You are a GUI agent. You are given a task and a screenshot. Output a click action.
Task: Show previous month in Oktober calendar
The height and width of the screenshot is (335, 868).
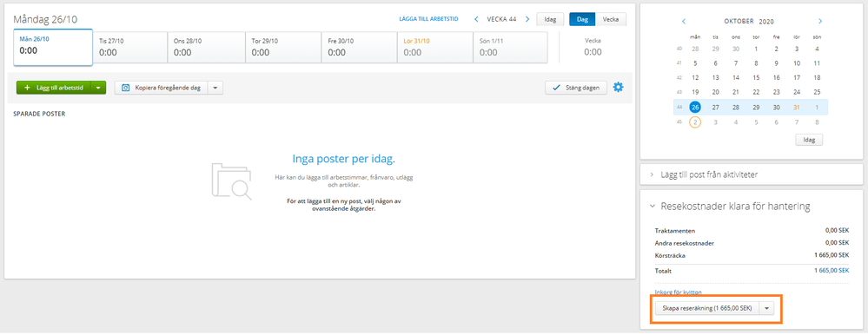pos(684,22)
